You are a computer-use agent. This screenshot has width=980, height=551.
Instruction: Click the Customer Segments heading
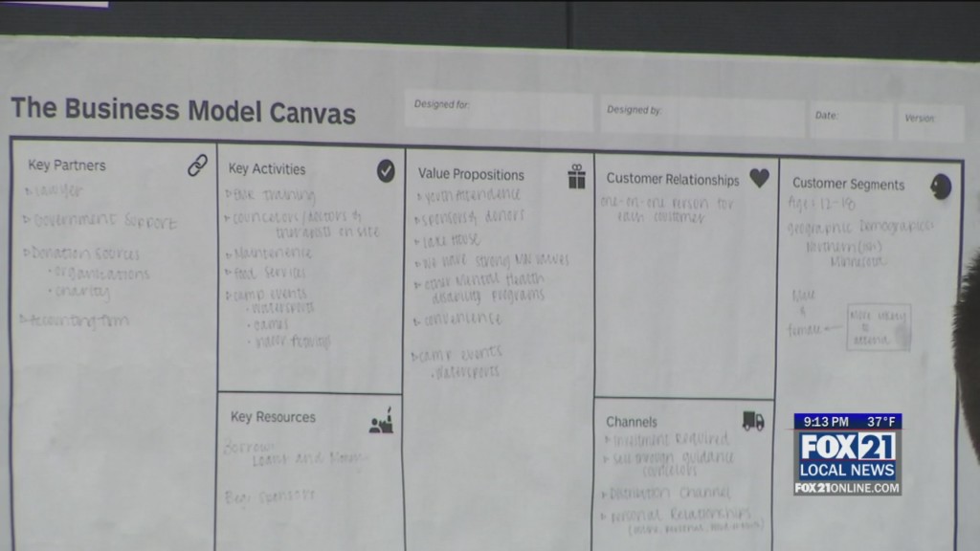(x=848, y=184)
